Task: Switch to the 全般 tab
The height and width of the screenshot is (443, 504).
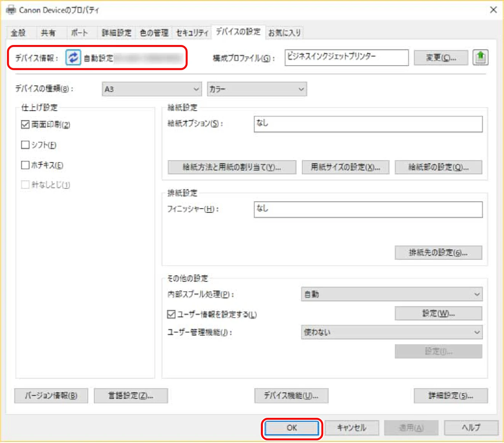Action: point(18,33)
